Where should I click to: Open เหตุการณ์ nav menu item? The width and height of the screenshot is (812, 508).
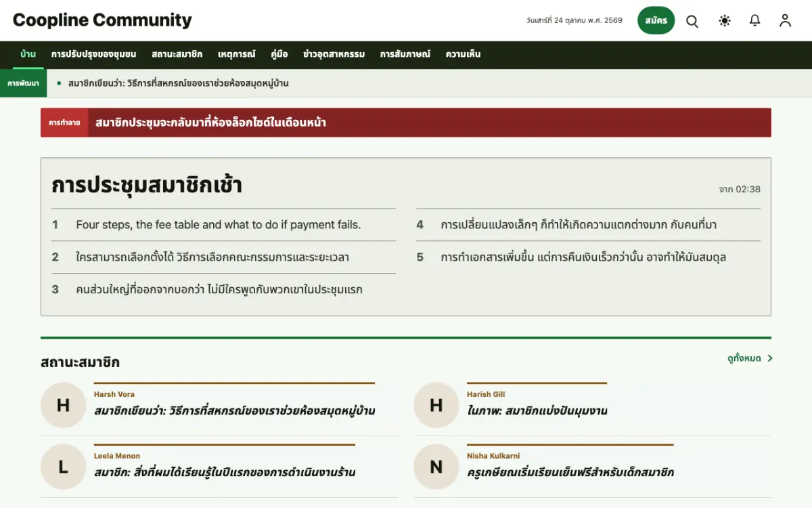tap(237, 54)
